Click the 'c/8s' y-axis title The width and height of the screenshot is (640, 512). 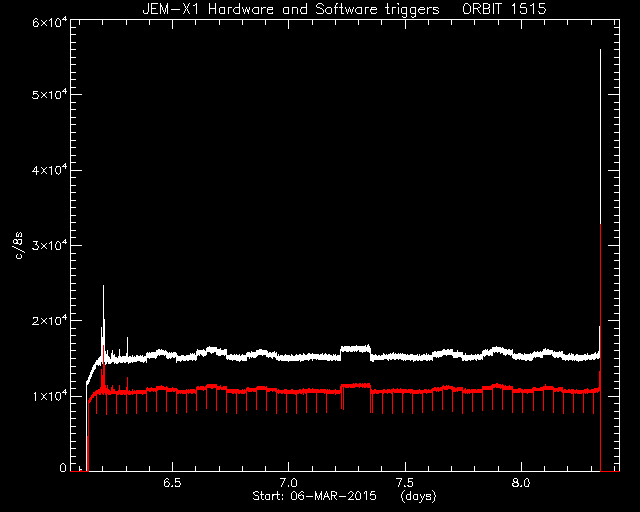19,245
